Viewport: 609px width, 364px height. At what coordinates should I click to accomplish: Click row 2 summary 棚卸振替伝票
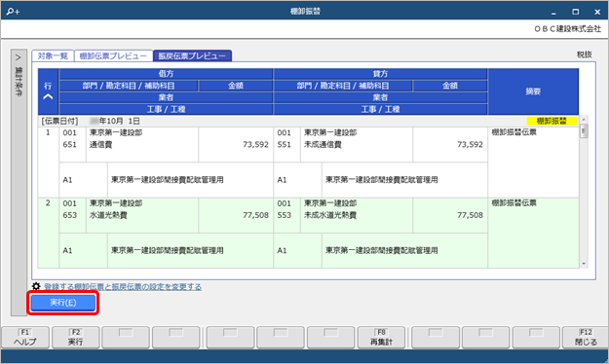(514, 203)
